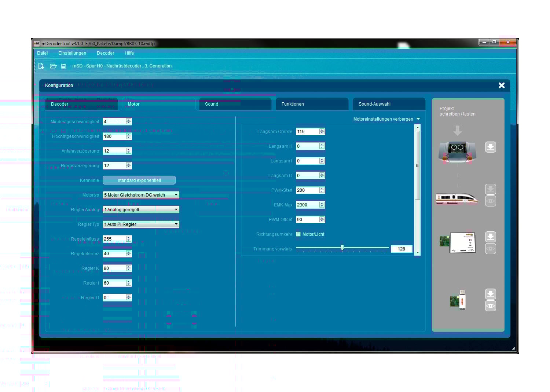Click the Mindestgeschwindigkeit input field
Image resolution: width=550 pixels, height=392 pixels.
(x=114, y=121)
